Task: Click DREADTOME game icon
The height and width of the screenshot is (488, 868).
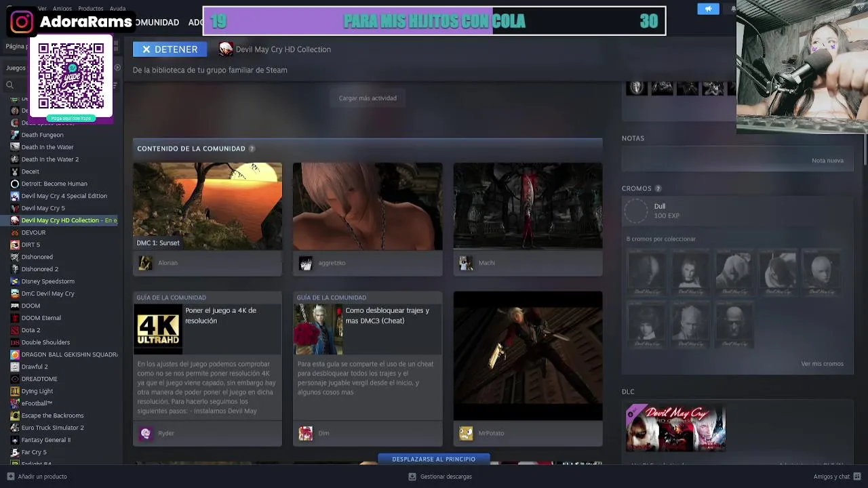Action: [15, 379]
